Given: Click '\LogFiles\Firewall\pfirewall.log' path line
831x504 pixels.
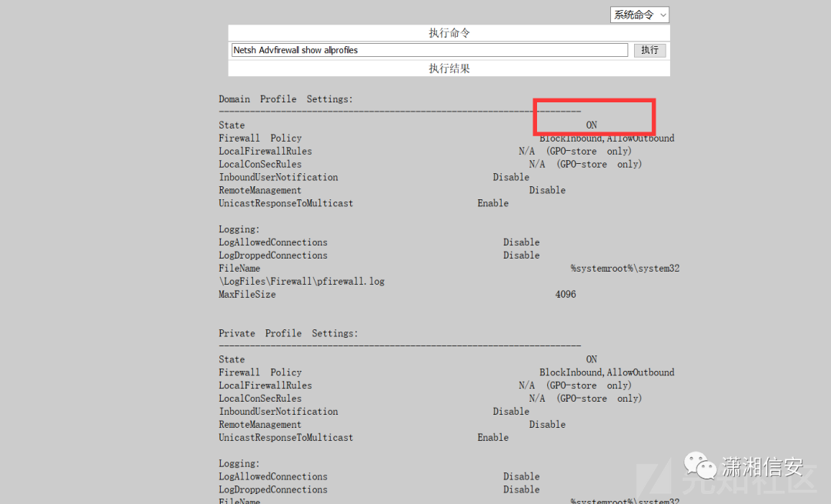Looking at the screenshot, I should click(302, 282).
